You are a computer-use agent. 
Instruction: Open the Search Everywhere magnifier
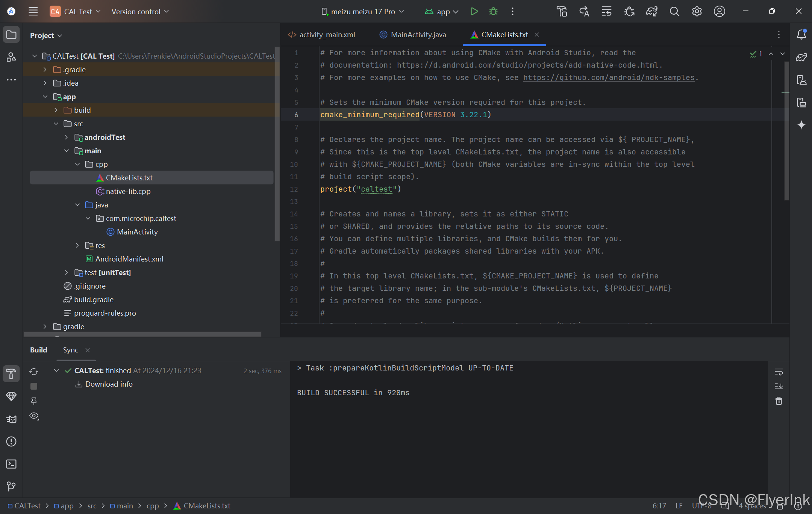674,11
